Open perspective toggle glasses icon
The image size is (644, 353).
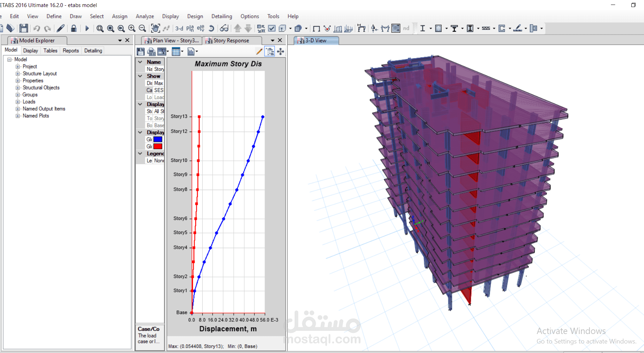pos(224,29)
